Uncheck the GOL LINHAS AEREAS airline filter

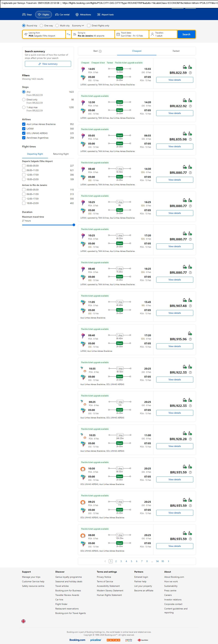(x=24, y=133)
